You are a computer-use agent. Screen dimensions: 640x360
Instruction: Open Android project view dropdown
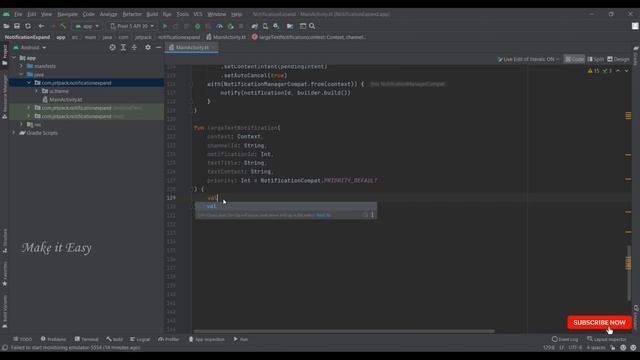29,47
